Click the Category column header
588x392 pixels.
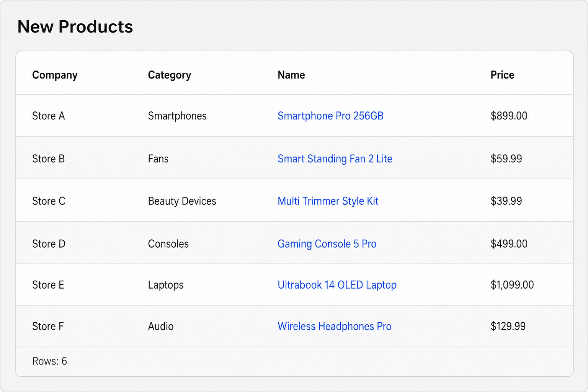(170, 75)
